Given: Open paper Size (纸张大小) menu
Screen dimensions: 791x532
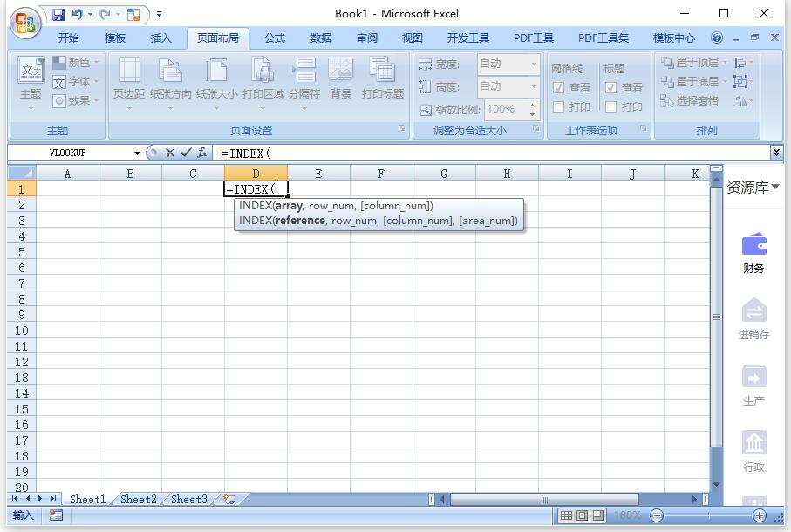Looking at the screenshot, I should 216,84.
